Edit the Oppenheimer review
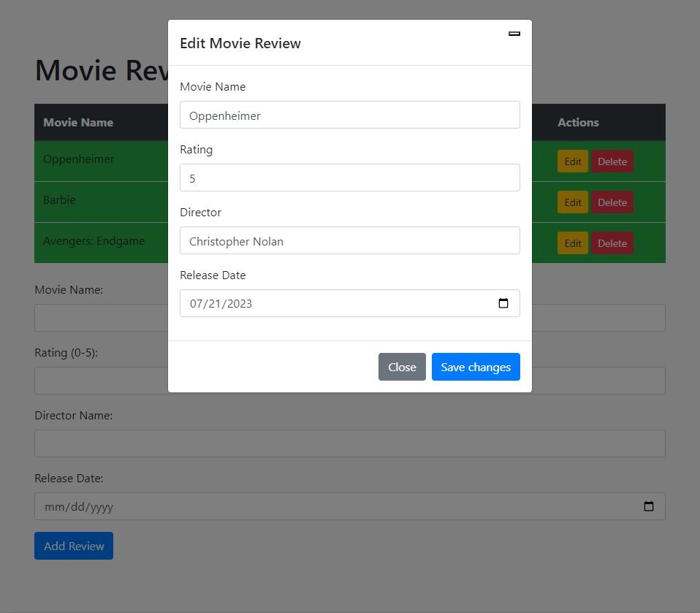Screen dimensions: 700x613 click(572, 161)
